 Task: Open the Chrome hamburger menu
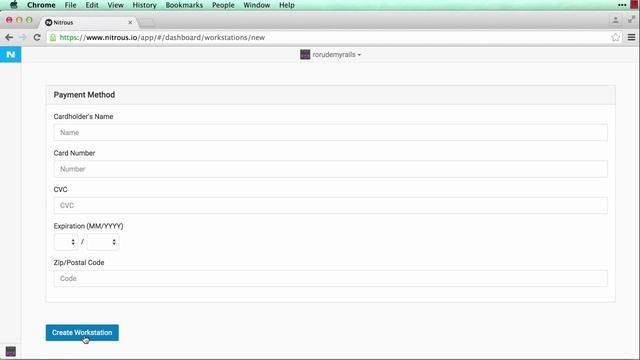631,38
